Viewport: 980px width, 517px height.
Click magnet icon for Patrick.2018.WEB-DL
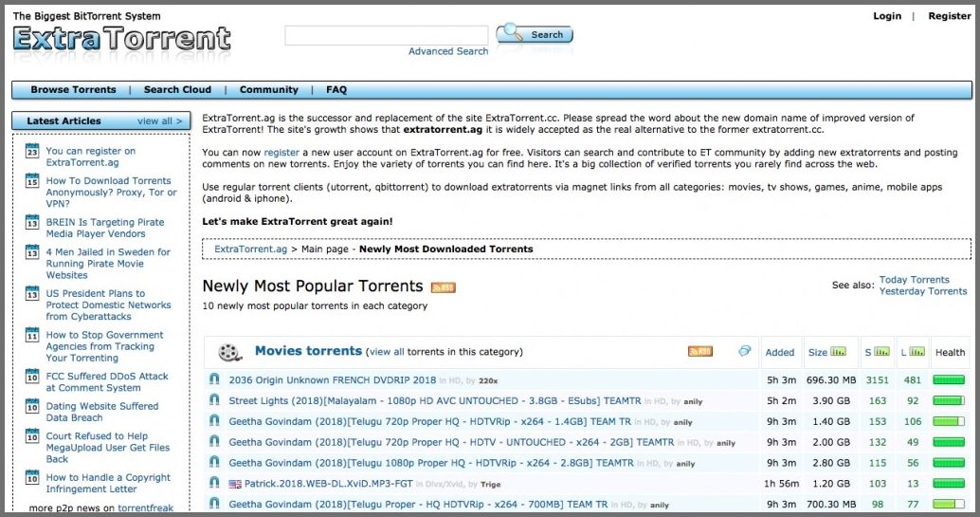(214, 483)
